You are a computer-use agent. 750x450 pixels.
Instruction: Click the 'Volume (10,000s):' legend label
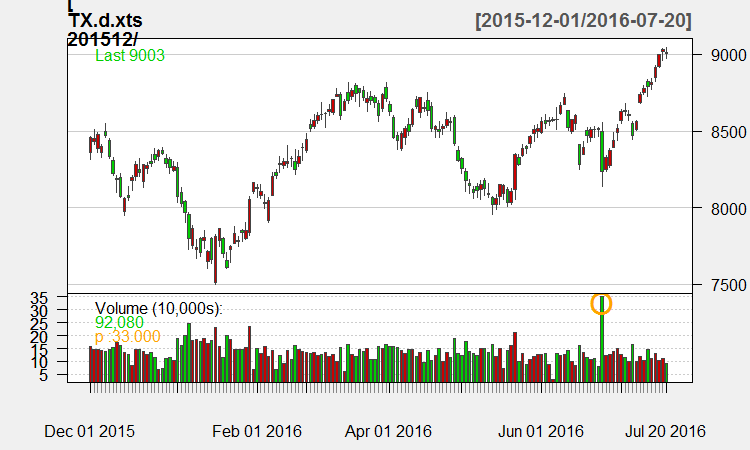coord(158,308)
